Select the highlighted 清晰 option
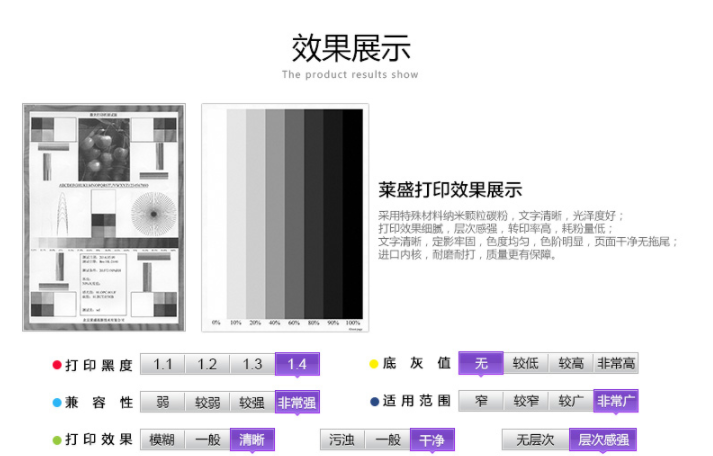 click(x=252, y=440)
